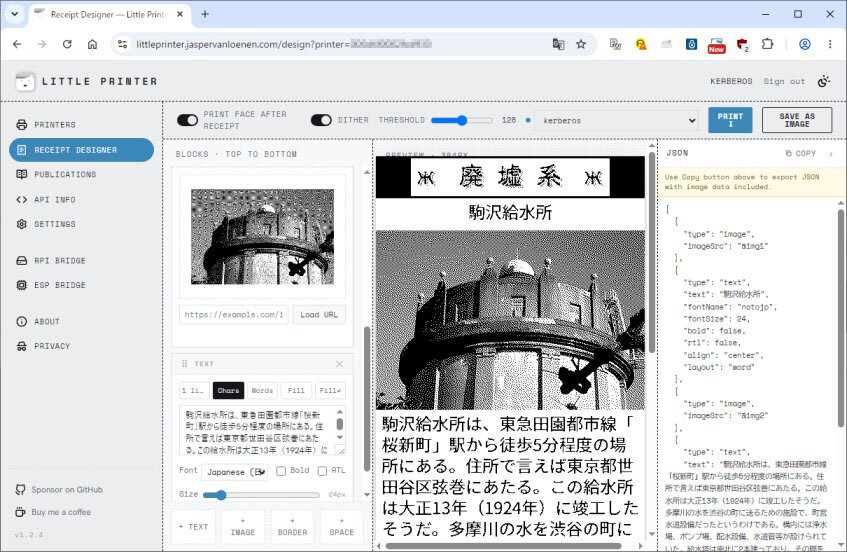Open a new browser tab
Viewport: 847px width, 552px height.
(x=205, y=15)
